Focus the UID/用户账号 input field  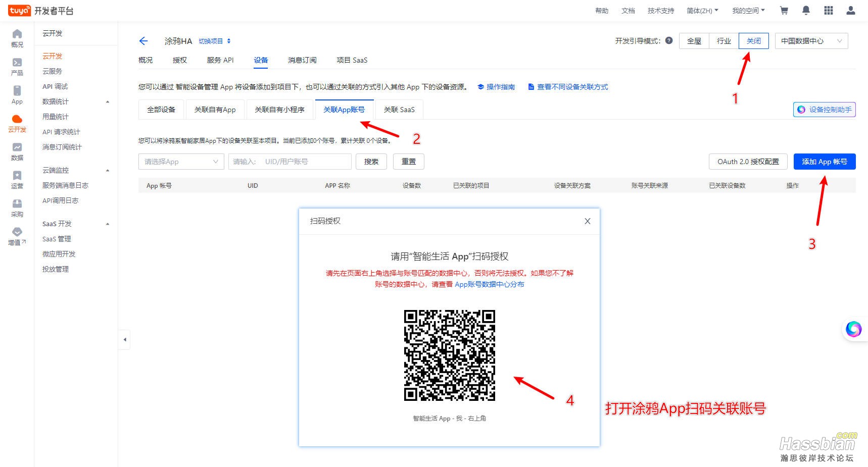(x=290, y=162)
